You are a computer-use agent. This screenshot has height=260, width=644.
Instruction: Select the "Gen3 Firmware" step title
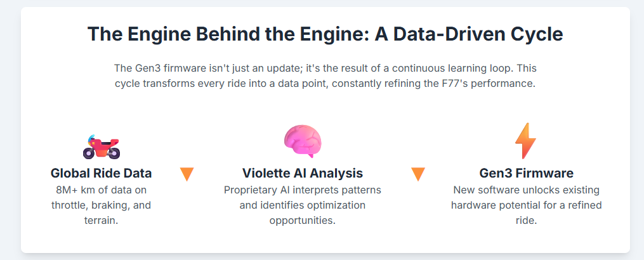tap(526, 173)
